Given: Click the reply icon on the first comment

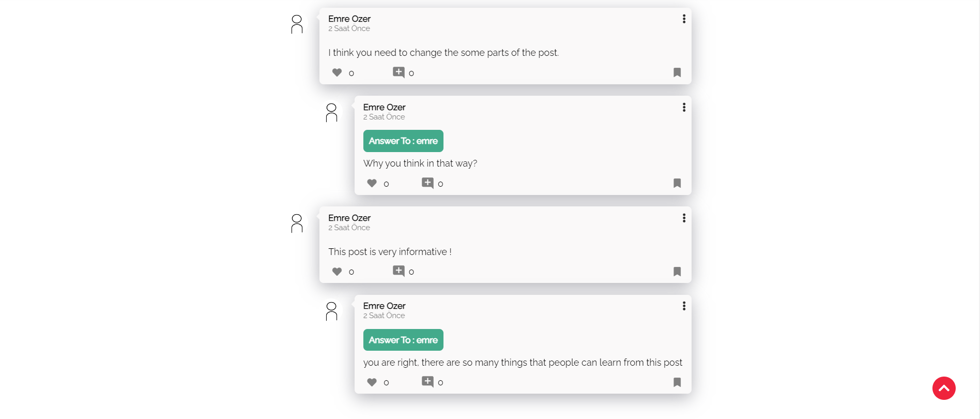Looking at the screenshot, I should click(x=399, y=72).
